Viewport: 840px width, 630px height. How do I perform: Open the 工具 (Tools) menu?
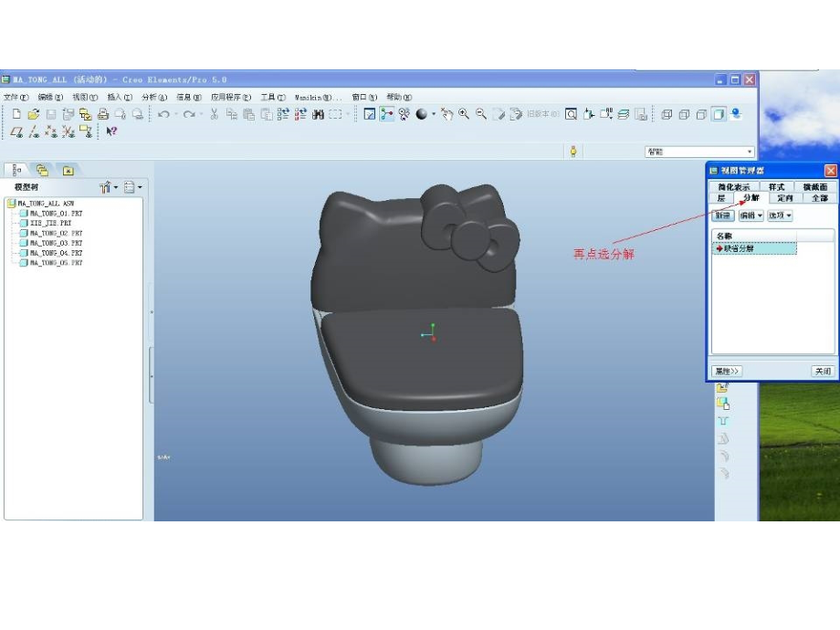(x=273, y=97)
